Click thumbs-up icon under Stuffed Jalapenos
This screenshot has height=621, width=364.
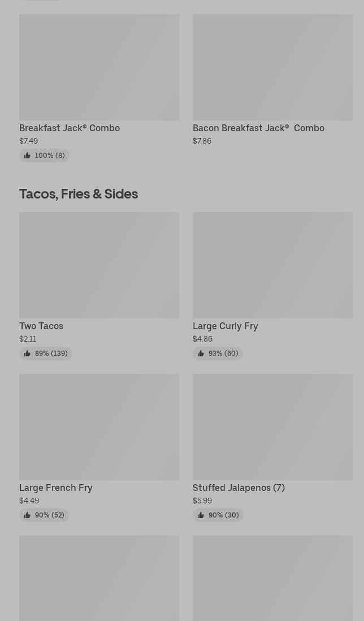(x=201, y=515)
